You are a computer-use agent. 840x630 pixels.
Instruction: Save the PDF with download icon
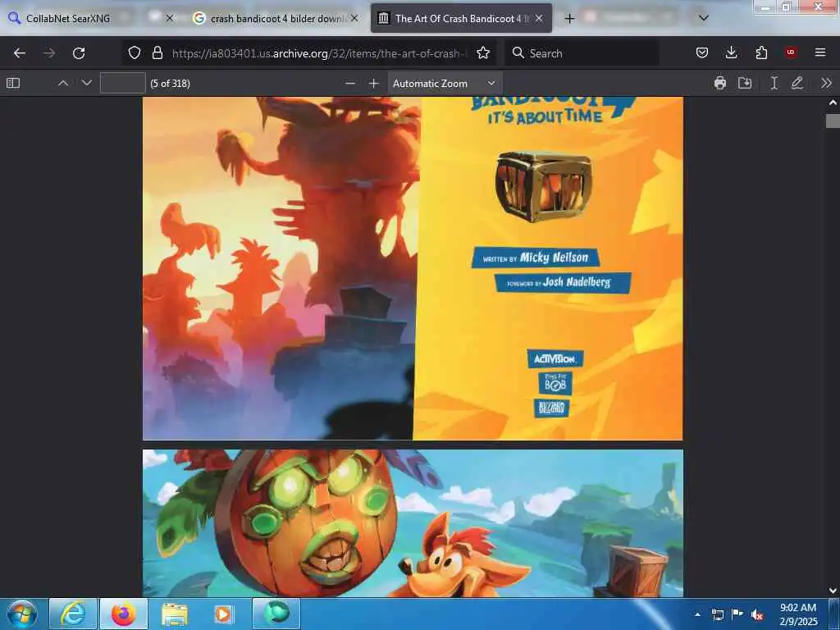[x=745, y=83]
